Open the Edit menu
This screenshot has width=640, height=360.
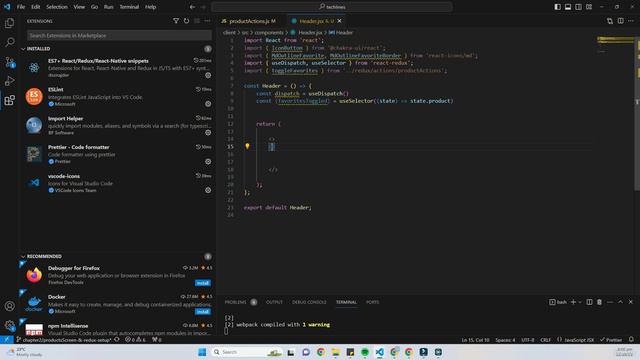tap(36, 7)
